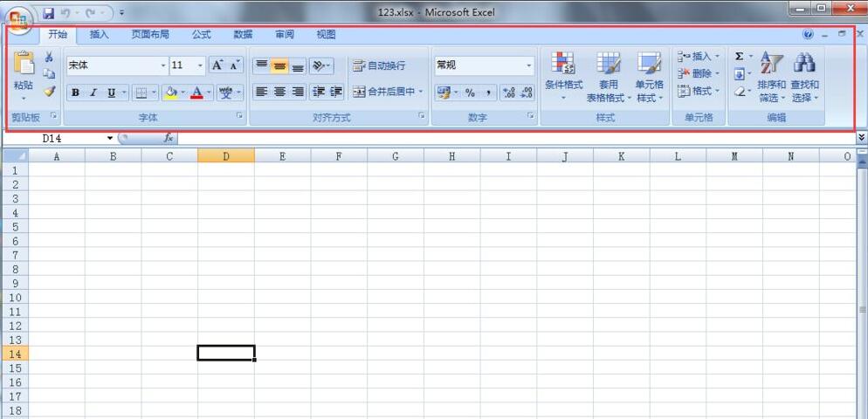This screenshot has width=868, height=419.
Task: Select the Format Painter brush
Action: (x=49, y=91)
